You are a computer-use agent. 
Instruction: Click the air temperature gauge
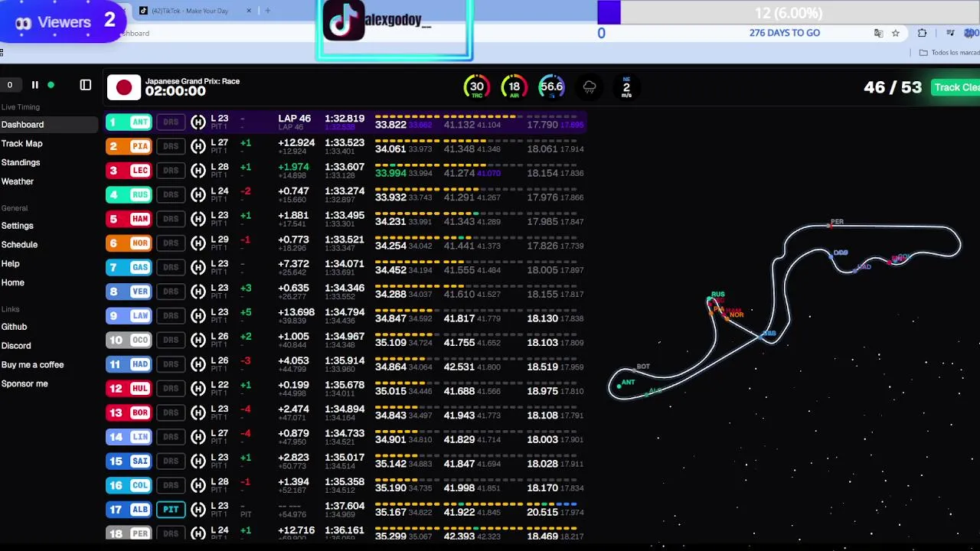514,87
